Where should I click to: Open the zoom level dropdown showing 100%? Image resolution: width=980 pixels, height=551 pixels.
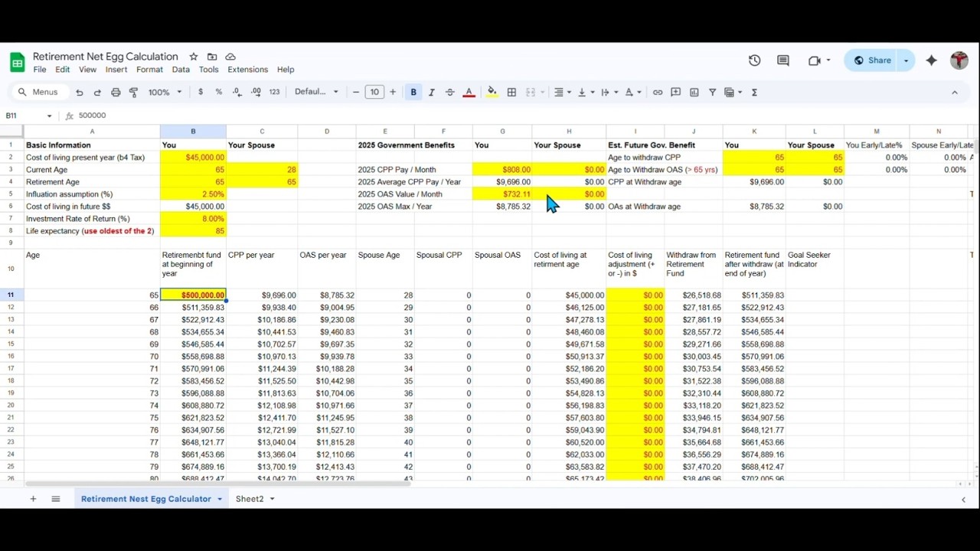pyautogui.click(x=165, y=93)
